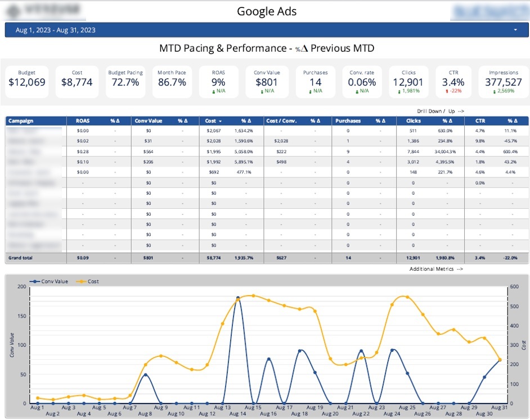Sort by Conv Value column header

(149, 120)
